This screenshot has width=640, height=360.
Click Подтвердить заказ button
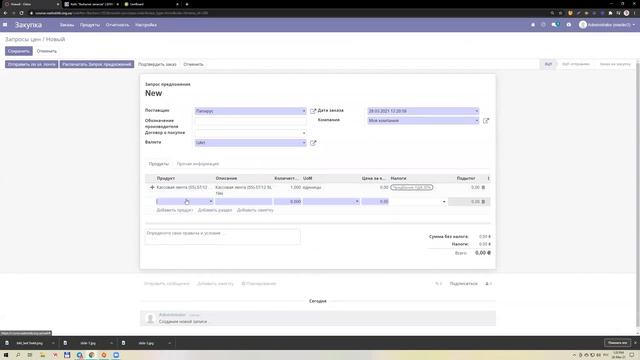(157, 64)
